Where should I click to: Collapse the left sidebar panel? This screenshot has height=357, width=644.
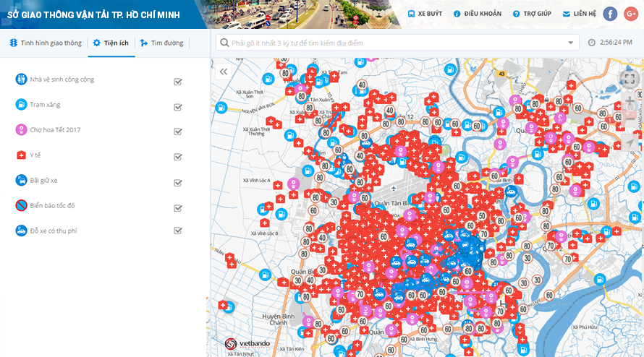(224, 72)
